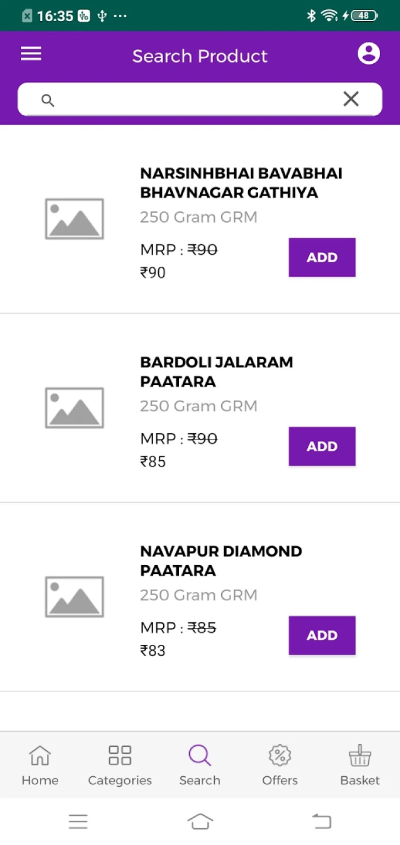The height and width of the screenshot is (845, 400).
Task: Tap the magnifier icon in search box
Action: [48, 100]
